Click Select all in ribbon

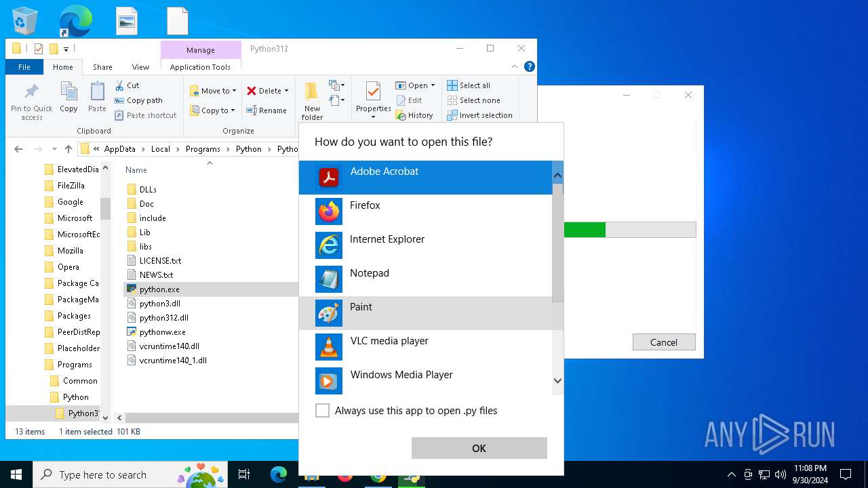tap(469, 85)
